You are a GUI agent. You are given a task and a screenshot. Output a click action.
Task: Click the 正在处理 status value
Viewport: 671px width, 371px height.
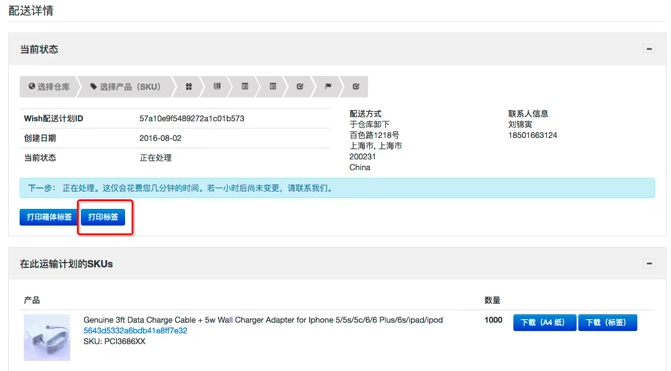pos(155,158)
